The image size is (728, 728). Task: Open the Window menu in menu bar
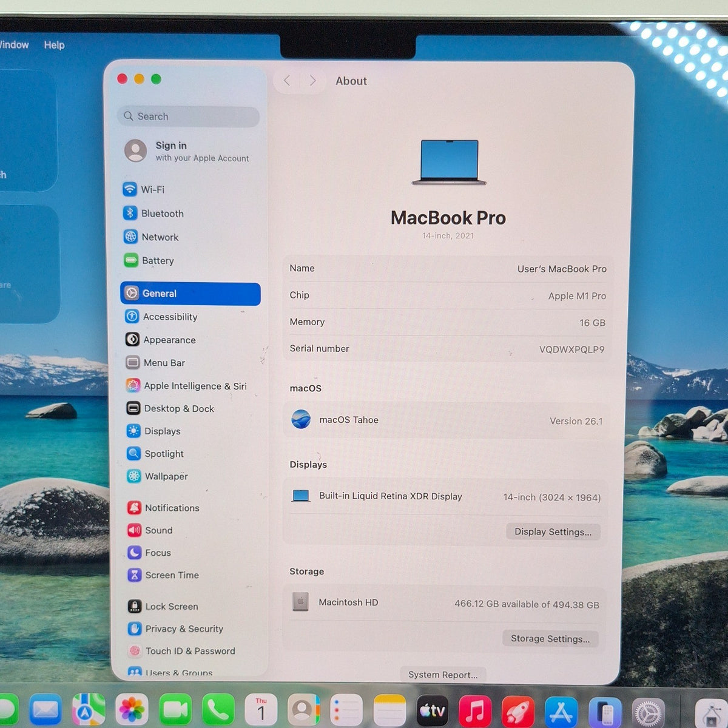click(x=13, y=45)
